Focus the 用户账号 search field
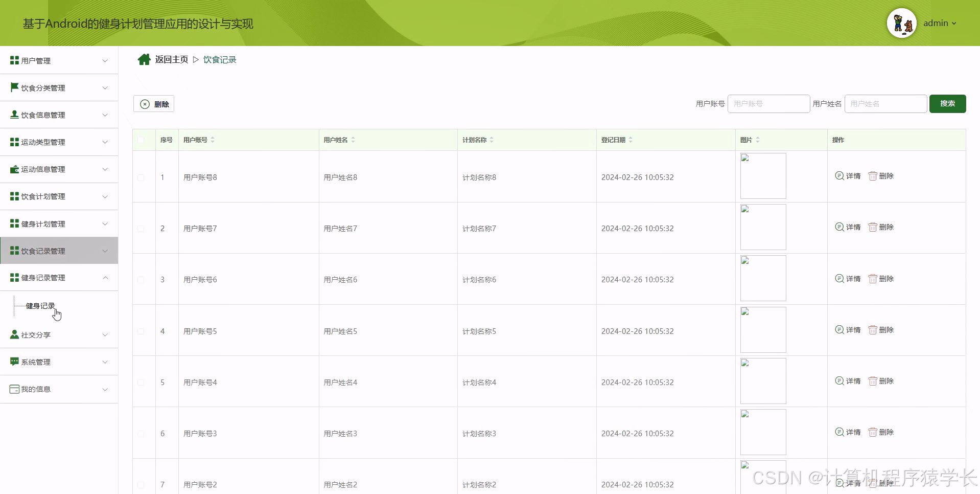This screenshot has width=980, height=494. coord(768,103)
